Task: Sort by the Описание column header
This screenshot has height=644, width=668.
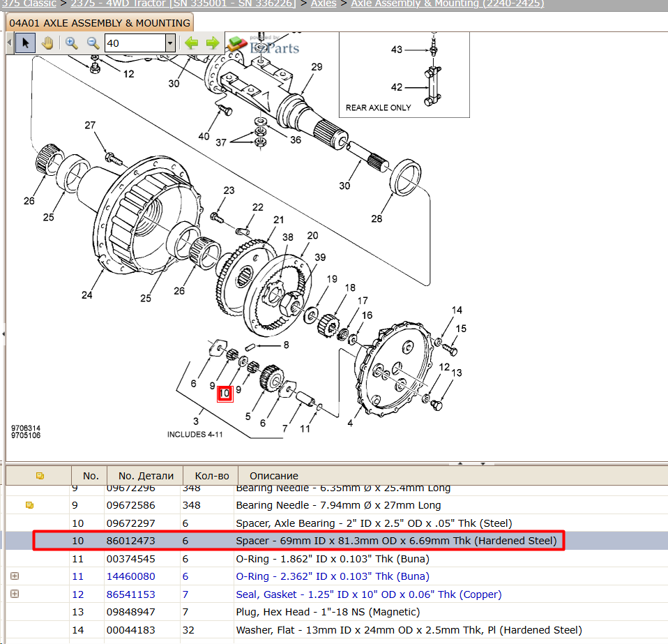Action: click(273, 476)
